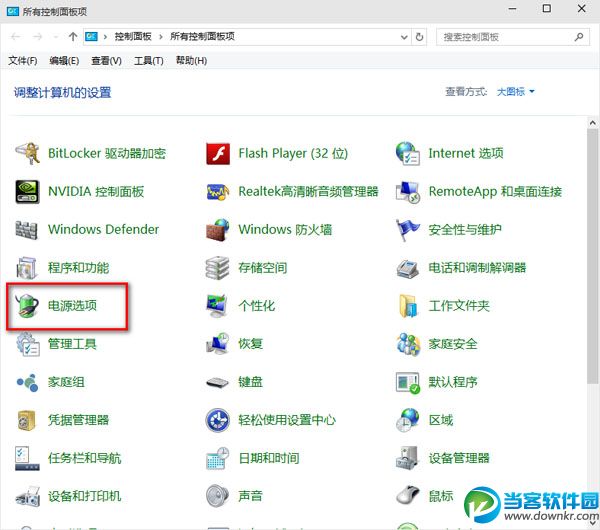This screenshot has height=530, width=600.
Task: Open the 管理工具 gear icon
Action: 28,344
